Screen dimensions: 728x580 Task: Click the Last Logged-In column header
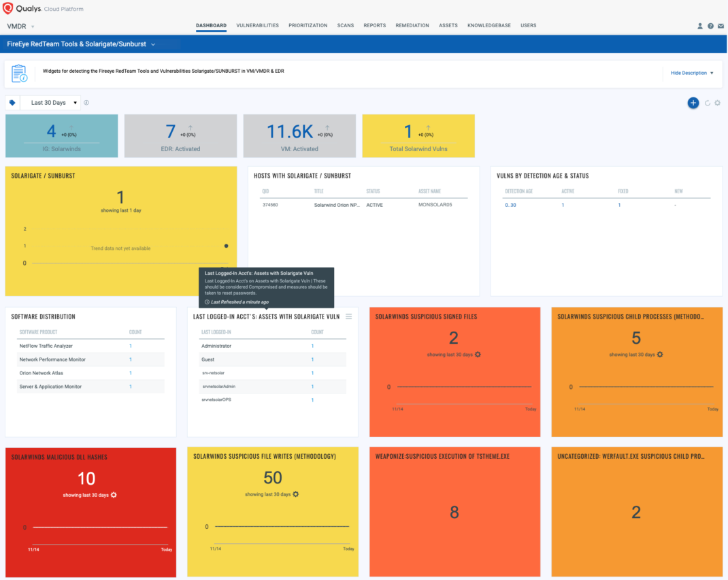[216, 332]
